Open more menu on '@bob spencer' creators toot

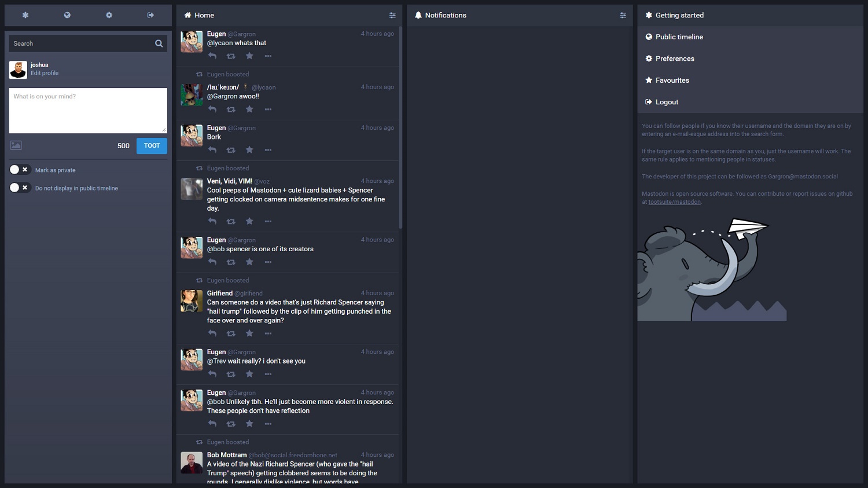pos(268,262)
